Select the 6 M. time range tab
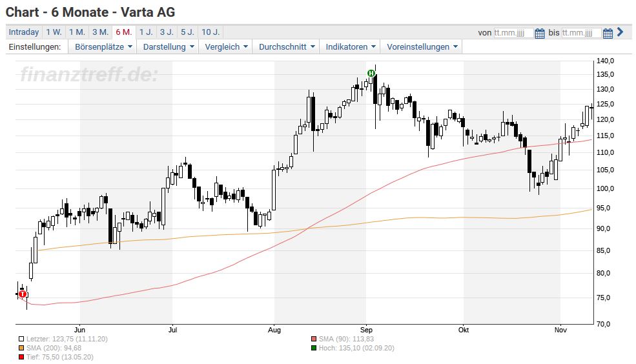Viewport: 636px width, 364px height. (124, 32)
